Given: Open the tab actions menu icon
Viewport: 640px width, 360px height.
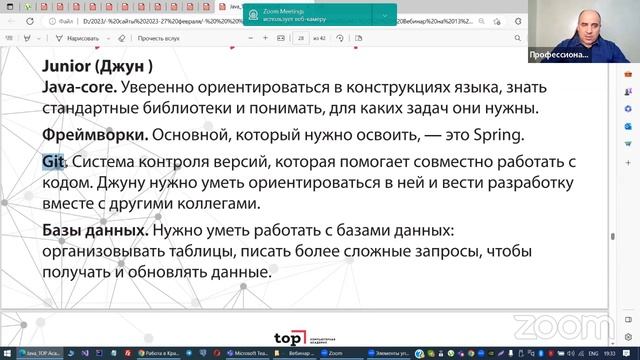Looking at the screenshot, I should [10, 7].
